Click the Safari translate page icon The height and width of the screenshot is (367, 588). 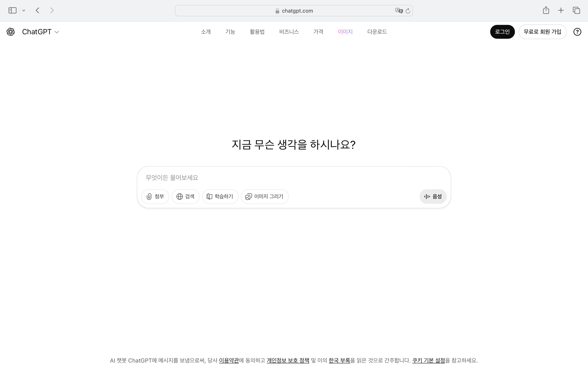(399, 11)
